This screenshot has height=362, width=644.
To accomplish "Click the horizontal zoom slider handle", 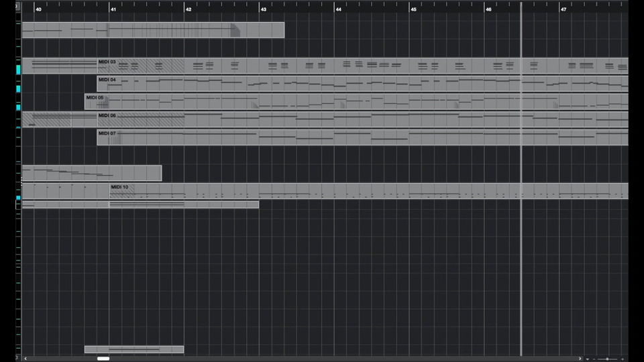I will (607, 359).
